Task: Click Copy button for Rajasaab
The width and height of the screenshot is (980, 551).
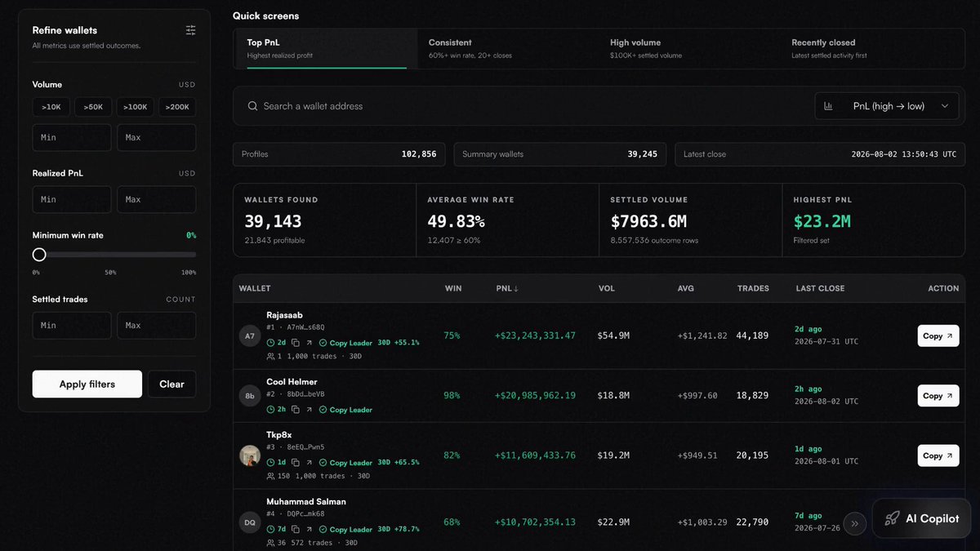Action: (938, 335)
